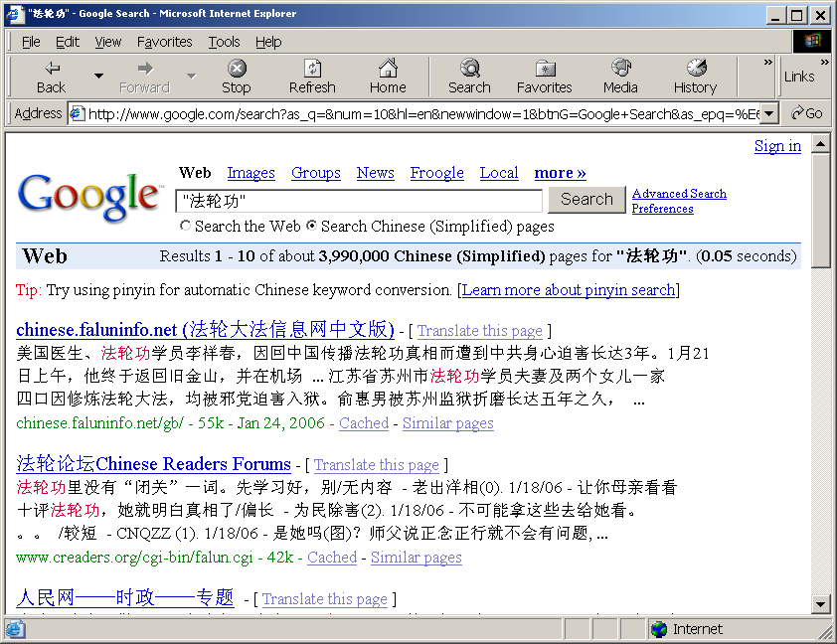Refresh the page with Refresh icon
Screen dimensions: 837x644
click(x=312, y=69)
